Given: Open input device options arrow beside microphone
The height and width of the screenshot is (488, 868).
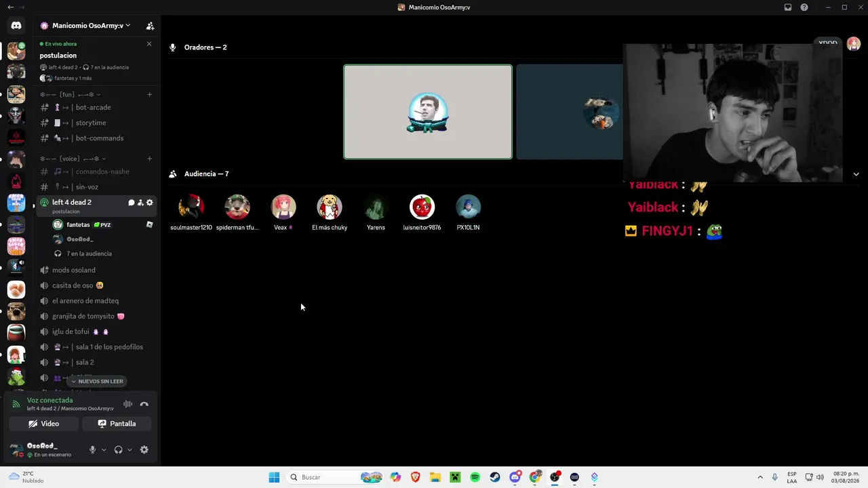Looking at the screenshot, I should click(x=104, y=449).
